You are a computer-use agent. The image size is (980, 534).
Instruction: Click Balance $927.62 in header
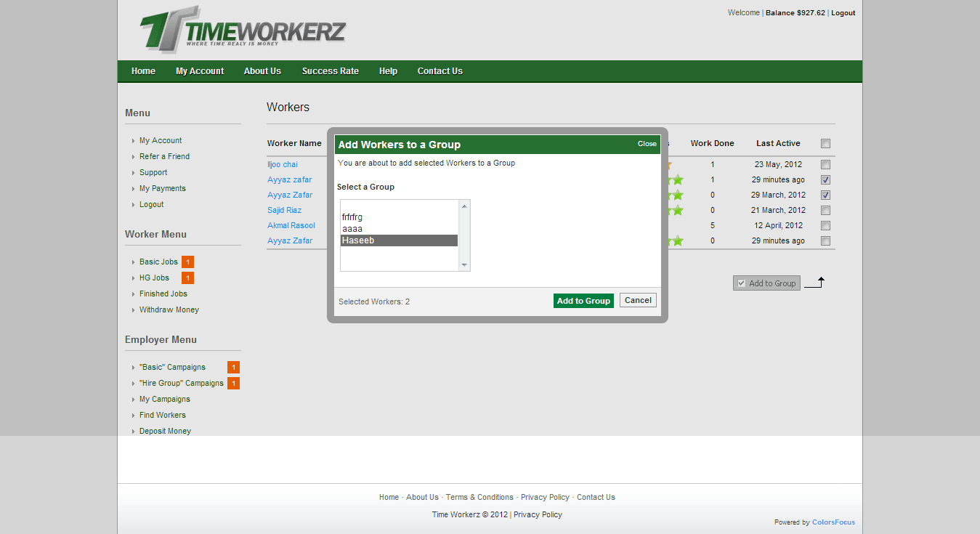point(795,13)
